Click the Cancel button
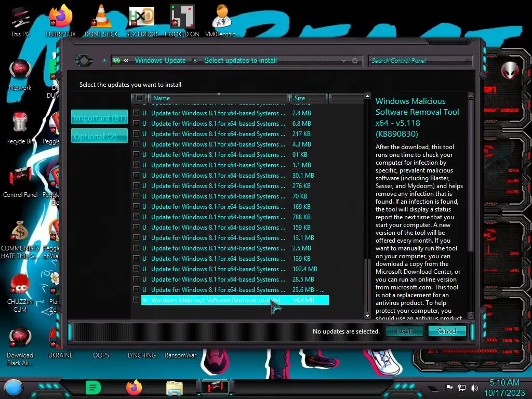 coord(447,331)
